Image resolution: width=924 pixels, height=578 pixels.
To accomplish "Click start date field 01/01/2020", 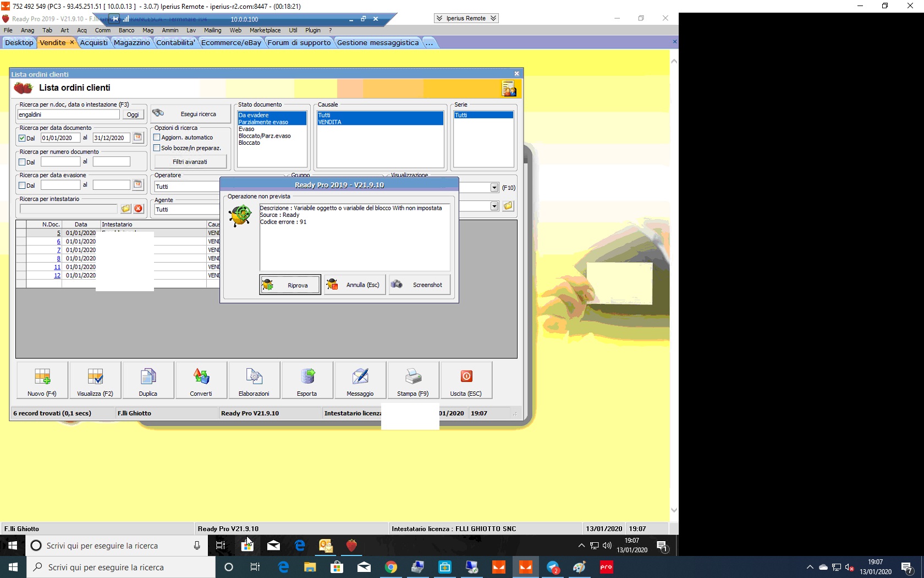I will coord(60,138).
